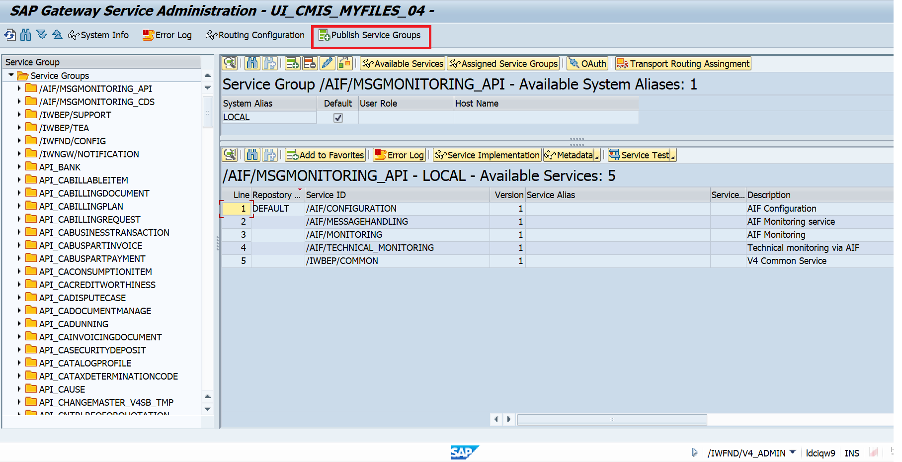Open the Metadata dropdown button

[x=572, y=155]
